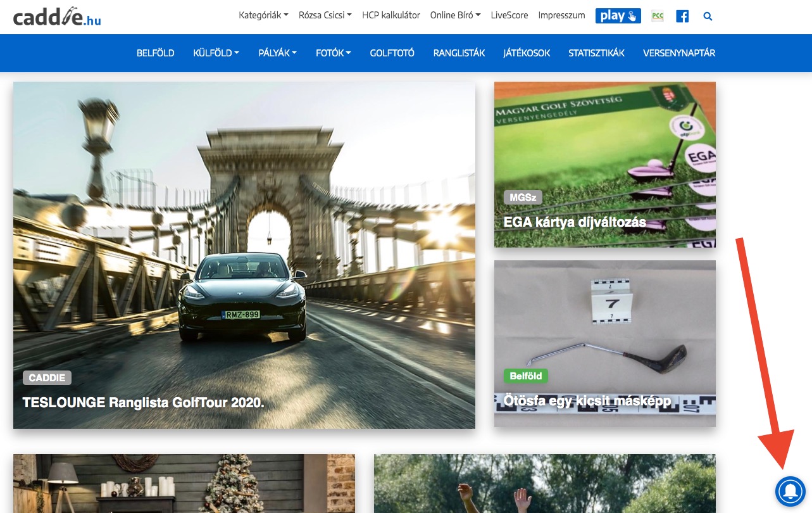Open the caddie.hu home logo

coord(57,16)
